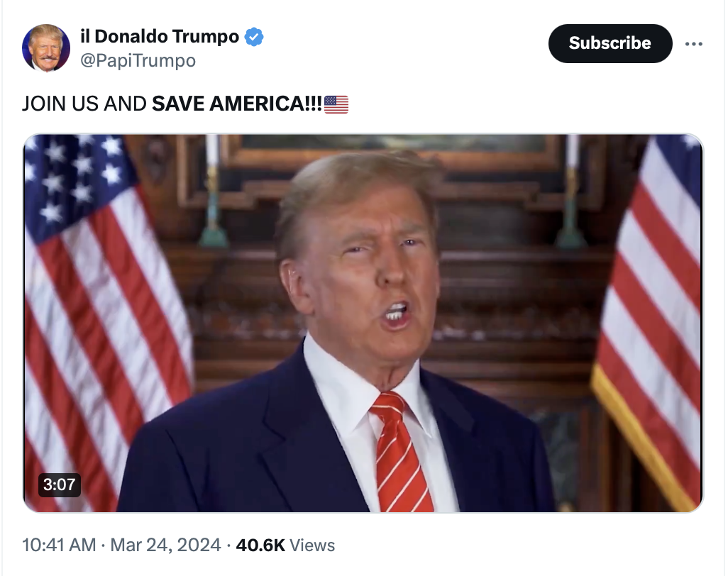Viewport: 728px width, 576px height.
Task: Click the bold SAVE AMERICA!!! text
Action: tap(237, 104)
